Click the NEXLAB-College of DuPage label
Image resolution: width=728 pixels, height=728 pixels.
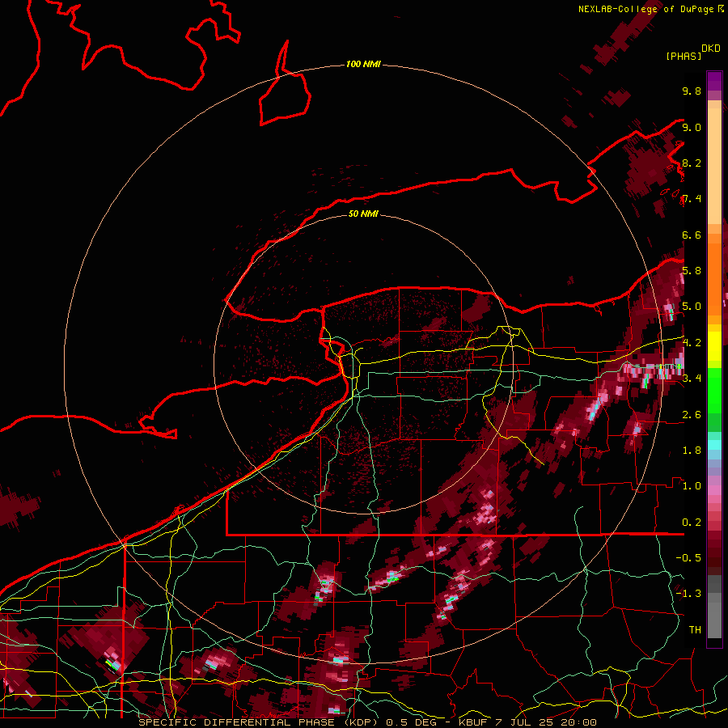(646, 9)
